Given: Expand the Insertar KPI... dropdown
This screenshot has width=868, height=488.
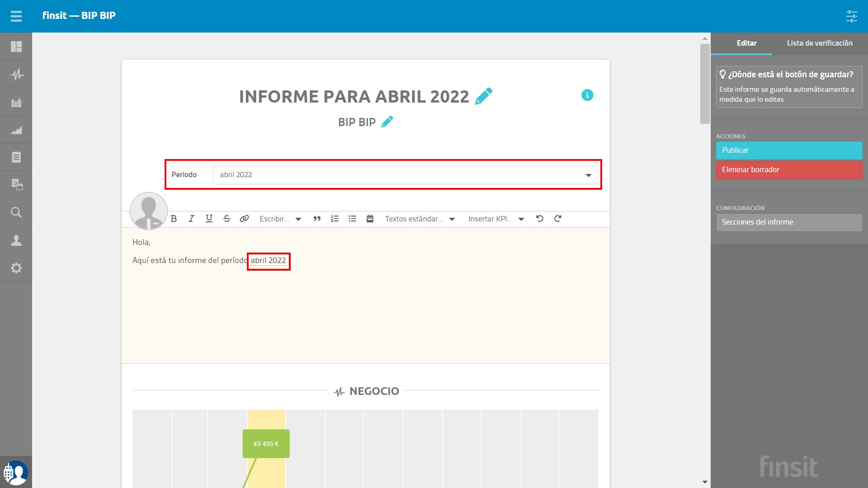Looking at the screenshot, I should pos(496,219).
